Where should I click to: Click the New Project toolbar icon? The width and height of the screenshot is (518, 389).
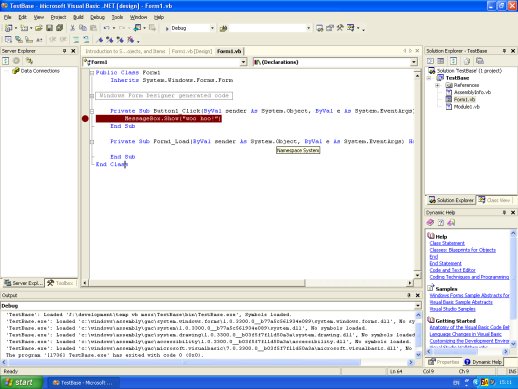[8, 28]
